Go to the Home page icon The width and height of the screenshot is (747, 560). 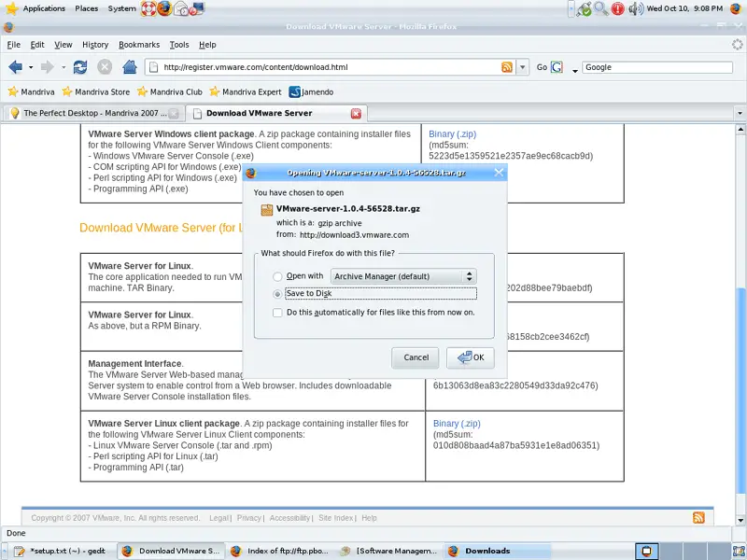(130, 67)
